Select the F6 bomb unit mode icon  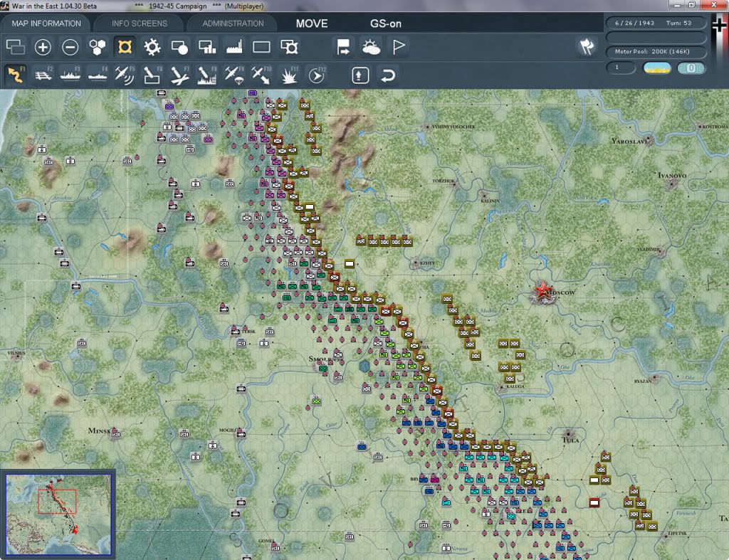point(152,75)
